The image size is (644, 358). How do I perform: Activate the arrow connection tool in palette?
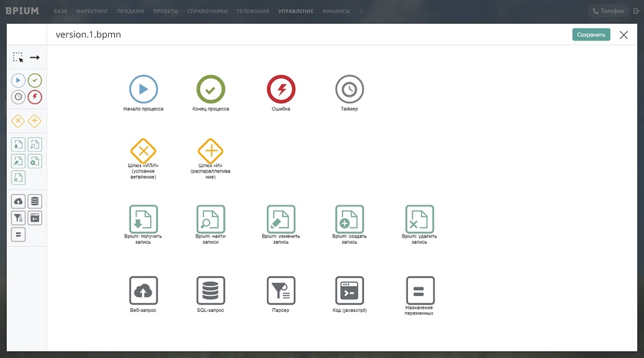[x=34, y=57]
